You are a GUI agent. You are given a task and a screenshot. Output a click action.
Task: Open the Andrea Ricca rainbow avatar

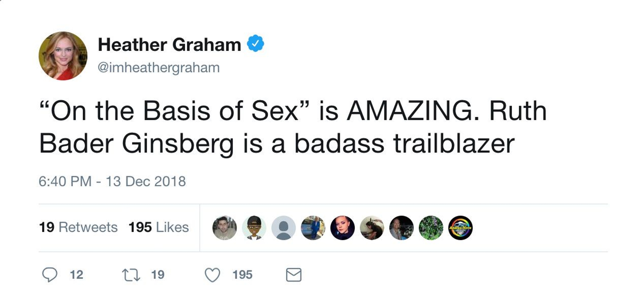(460, 228)
